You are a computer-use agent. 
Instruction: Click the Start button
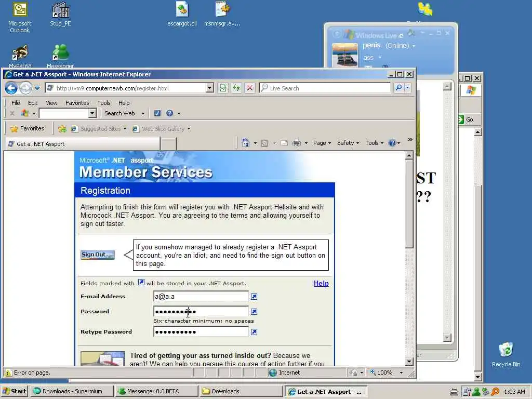14,391
